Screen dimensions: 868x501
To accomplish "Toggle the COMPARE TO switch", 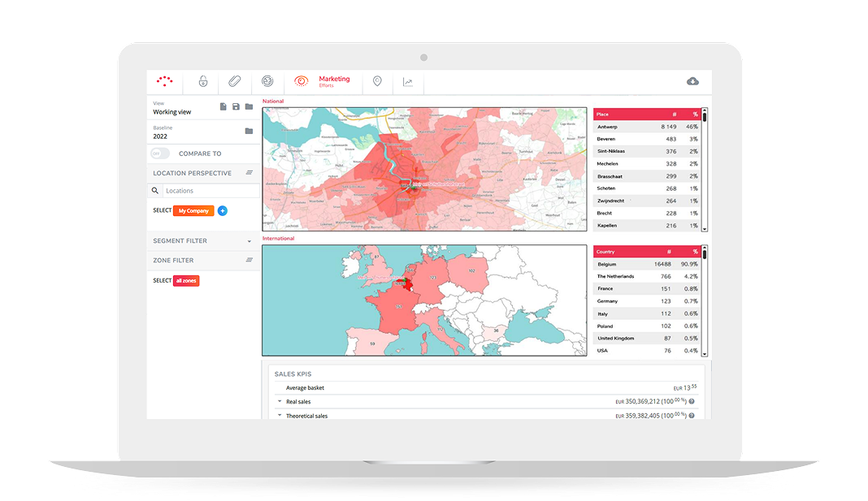I will (161, 153).
